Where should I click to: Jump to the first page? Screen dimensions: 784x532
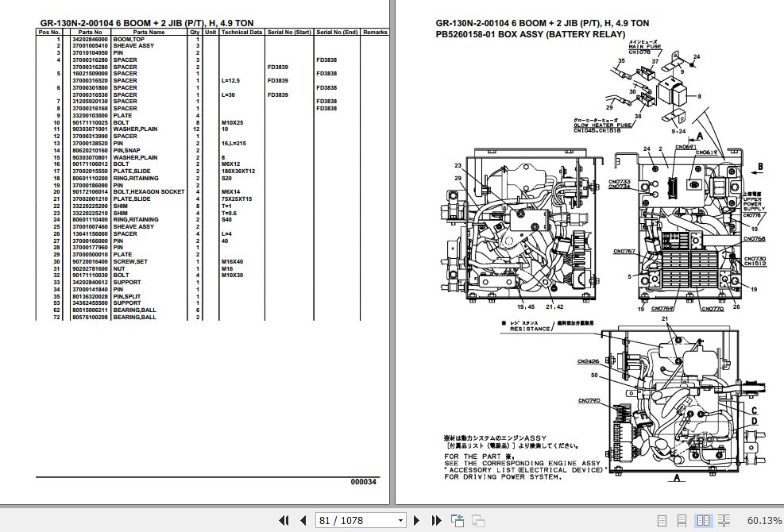coord(284,520)
